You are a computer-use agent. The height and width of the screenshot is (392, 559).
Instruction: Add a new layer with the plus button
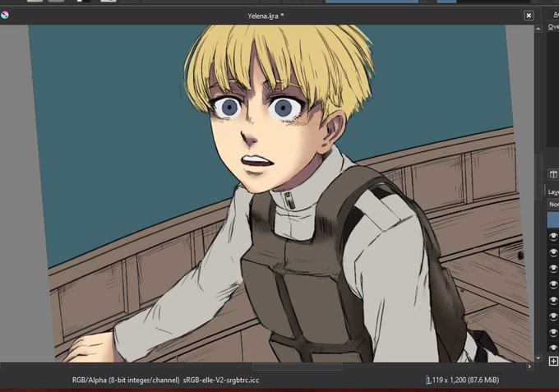553,362
